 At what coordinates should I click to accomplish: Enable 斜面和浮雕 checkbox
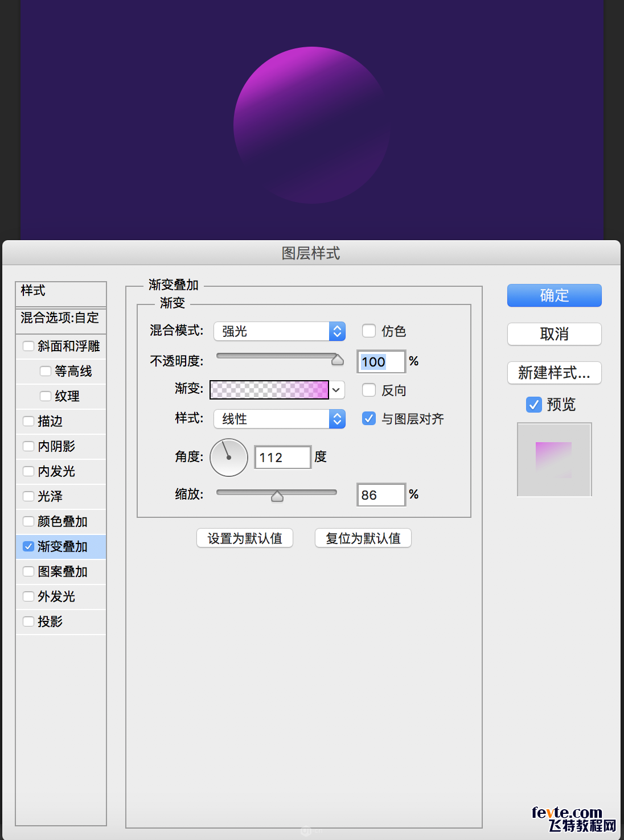point(28,346)
